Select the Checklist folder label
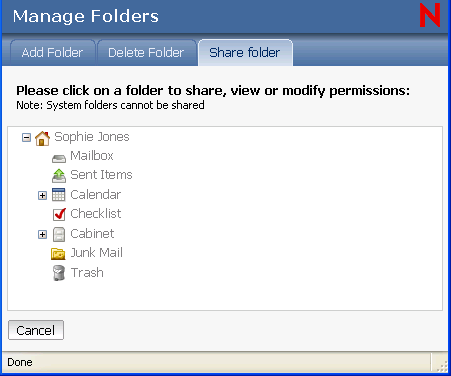Screen dimensions: 451x376 pyautogui.click(x=96, y=214)
